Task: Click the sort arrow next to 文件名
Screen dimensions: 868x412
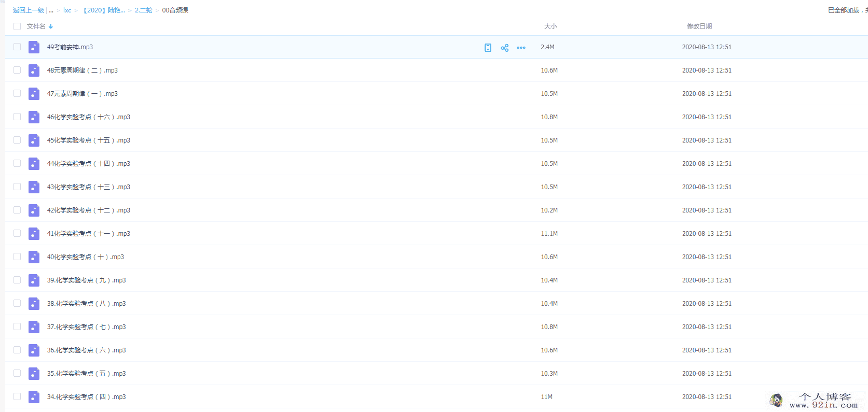Action: (51, 26)
